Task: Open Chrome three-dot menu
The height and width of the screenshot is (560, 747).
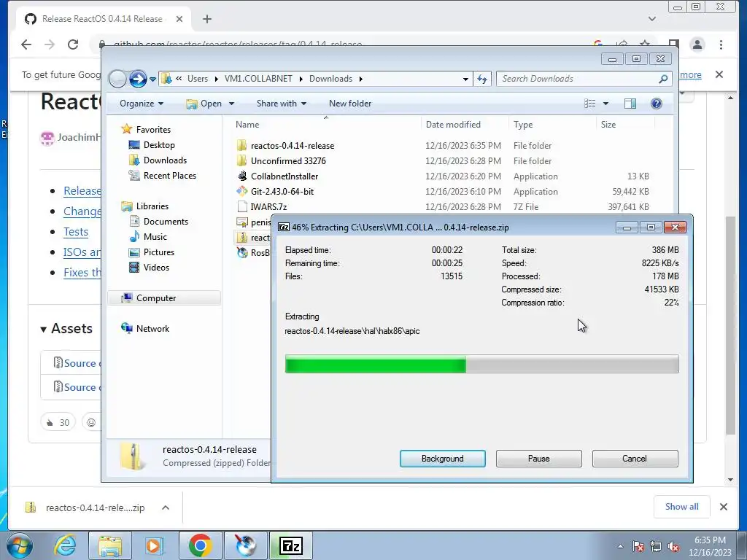Action: [721, 44]
